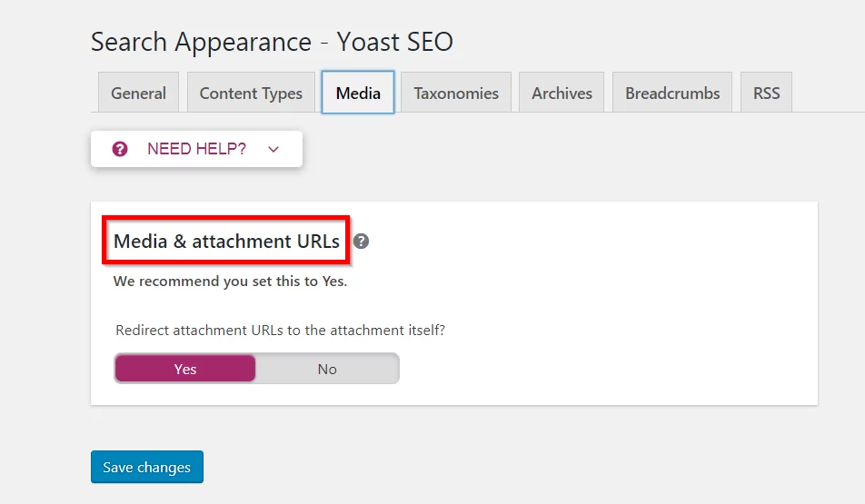Open the General tab
Screen dimensions: 865x504
pos(138,93)
